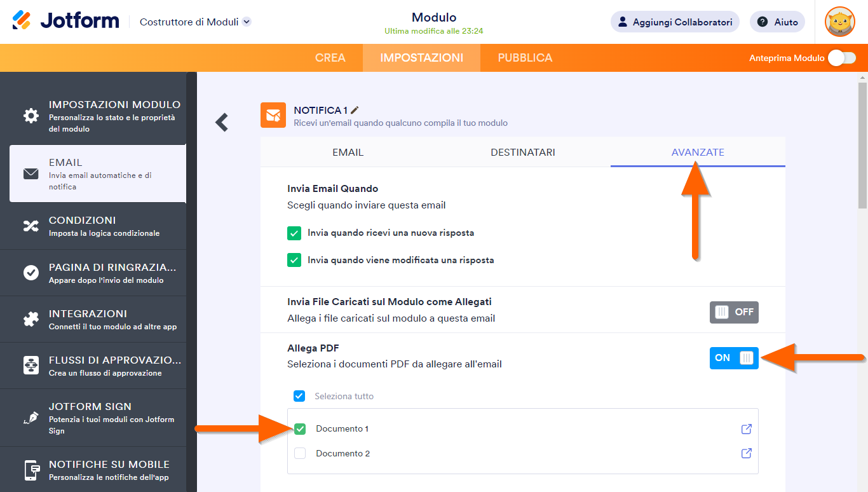The image size is (868, 492).
Task: Click the Aiuto help button
Action: click(x=778, y=22)
